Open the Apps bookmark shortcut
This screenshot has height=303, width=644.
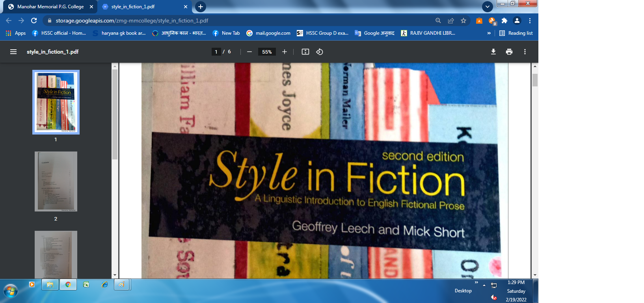(x=16, y=33)
